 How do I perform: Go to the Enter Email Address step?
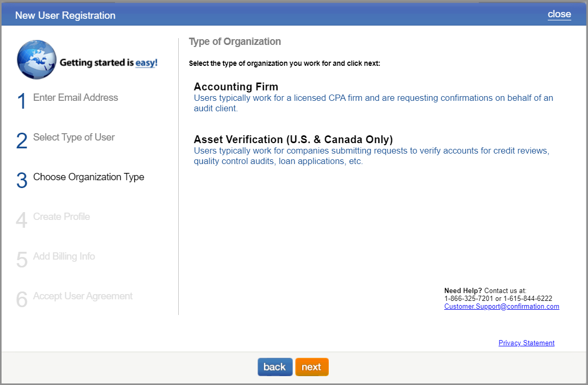tap(75, 98)
